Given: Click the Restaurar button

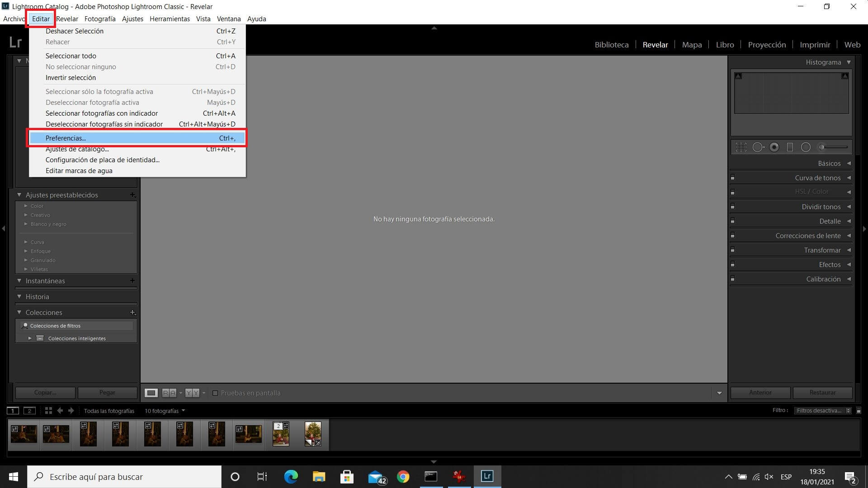Looking at the screenshot, I should click(822, 392).
